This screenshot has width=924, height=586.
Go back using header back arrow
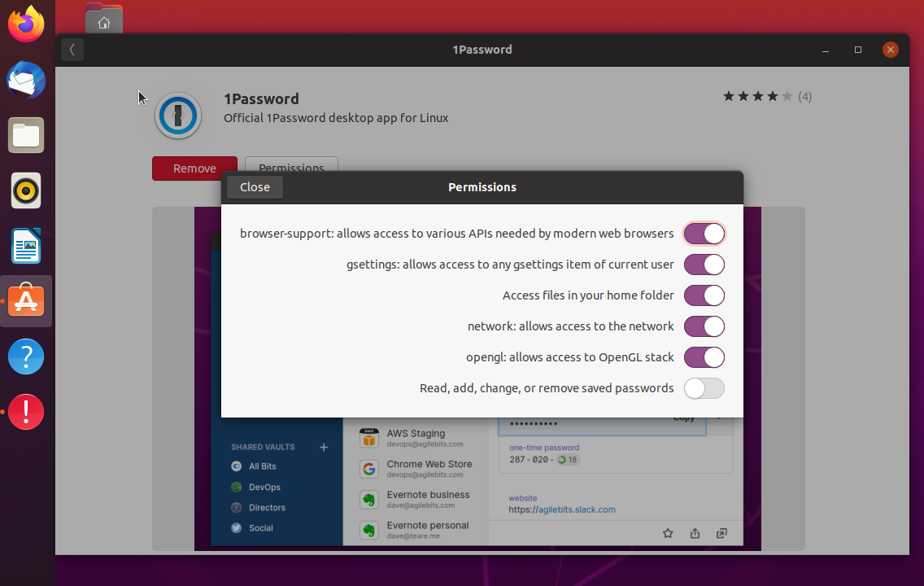[72, 50]
